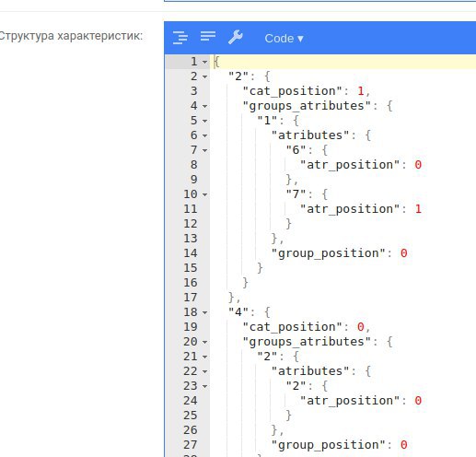Collapse fold arrow at line 6
Image resolution: width=476 pixels, height=457 pixels.
click(x=204, y=135)
